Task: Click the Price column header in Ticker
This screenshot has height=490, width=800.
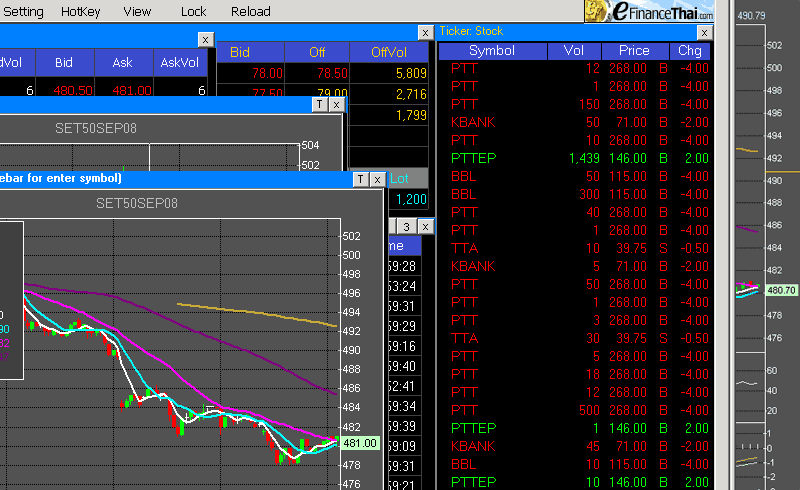Action: point(635,51)
